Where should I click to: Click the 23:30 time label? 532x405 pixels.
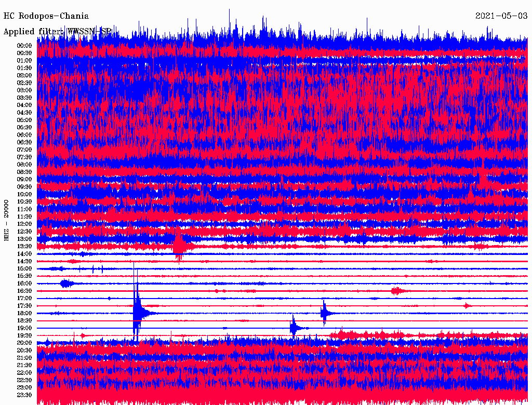click(x=24, y=395)
